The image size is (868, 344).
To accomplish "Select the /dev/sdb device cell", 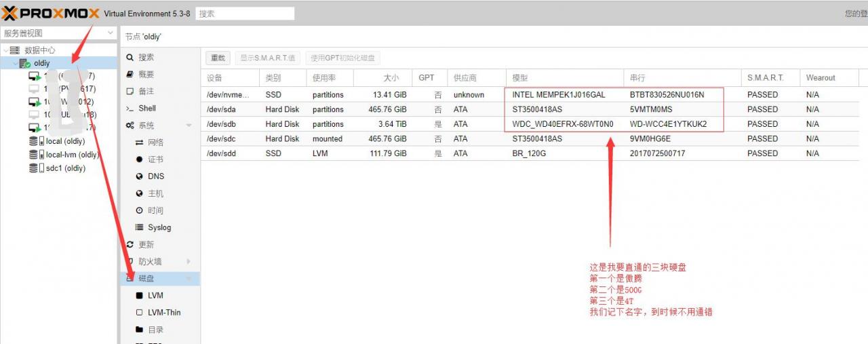I will pos(231,124).
